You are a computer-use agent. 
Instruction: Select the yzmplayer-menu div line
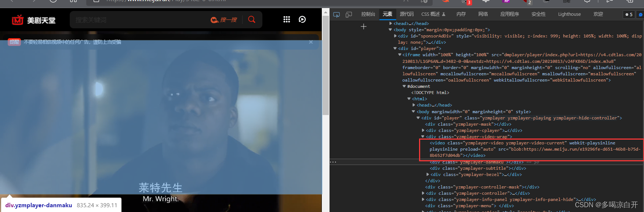click(470, 206)
